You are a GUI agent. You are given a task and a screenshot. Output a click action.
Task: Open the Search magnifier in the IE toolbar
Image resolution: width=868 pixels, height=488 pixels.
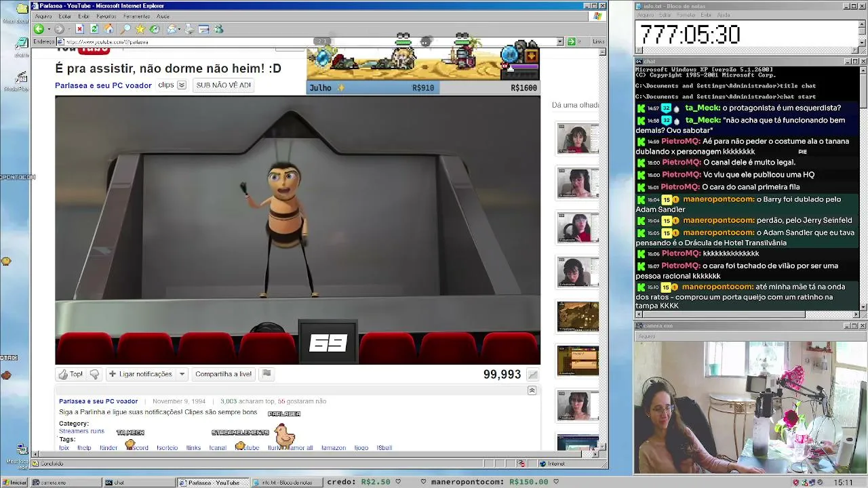pos(125,29)
